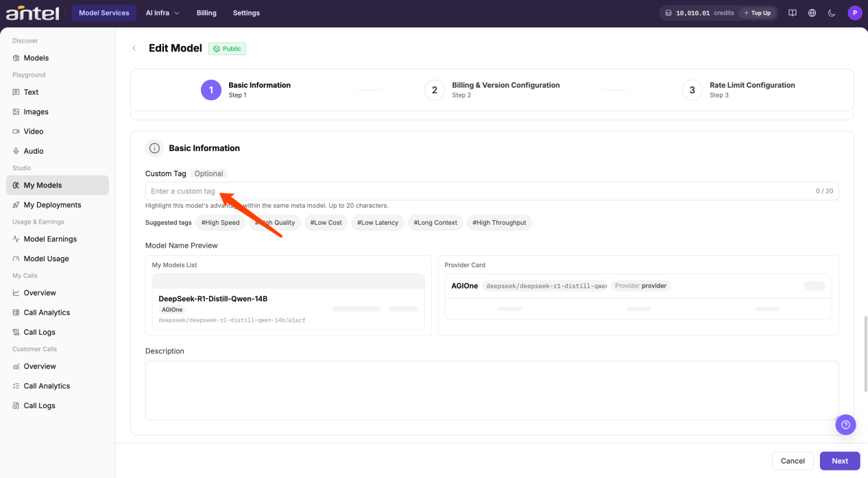Click the Cancel button
Viewport: 868px width, 478px height.
coord(793,461)
